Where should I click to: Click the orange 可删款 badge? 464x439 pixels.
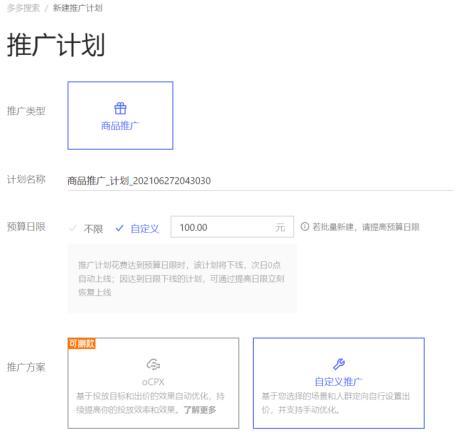point(82,344)
